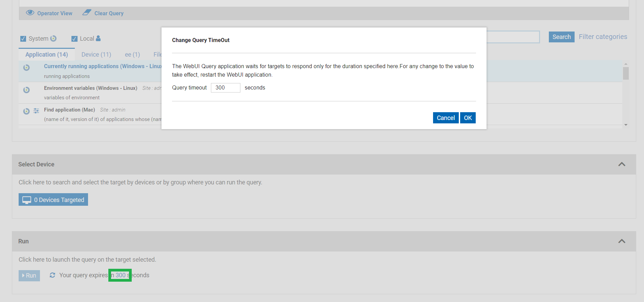Click the Find application (Mac) parameters slider icon

point(36,111)
